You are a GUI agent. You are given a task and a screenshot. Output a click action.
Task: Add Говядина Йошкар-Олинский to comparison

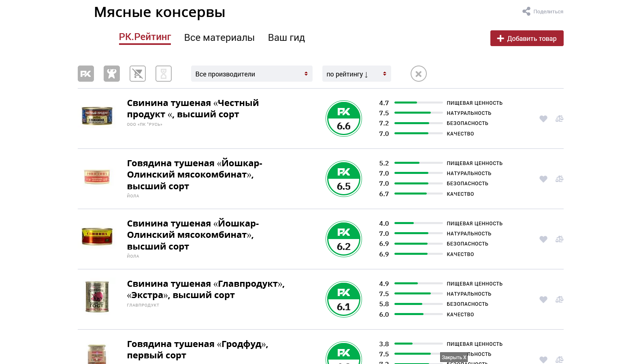(559, 179)
